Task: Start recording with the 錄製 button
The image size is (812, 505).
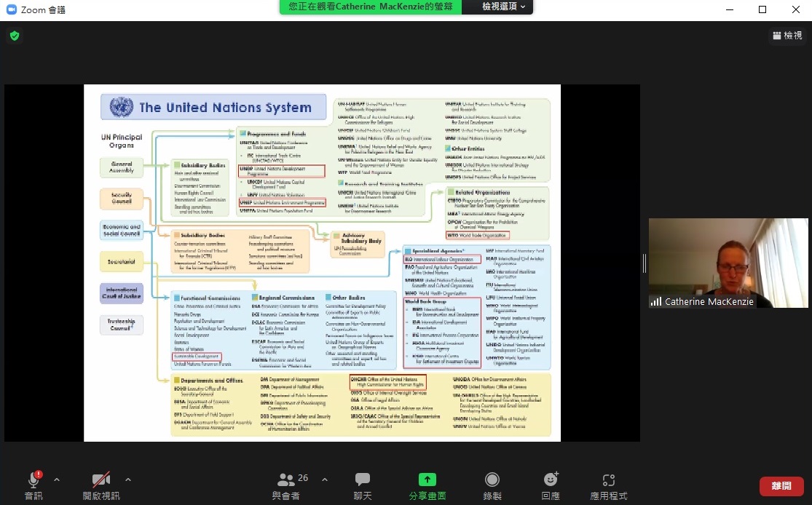Action: tap(492, 485)
